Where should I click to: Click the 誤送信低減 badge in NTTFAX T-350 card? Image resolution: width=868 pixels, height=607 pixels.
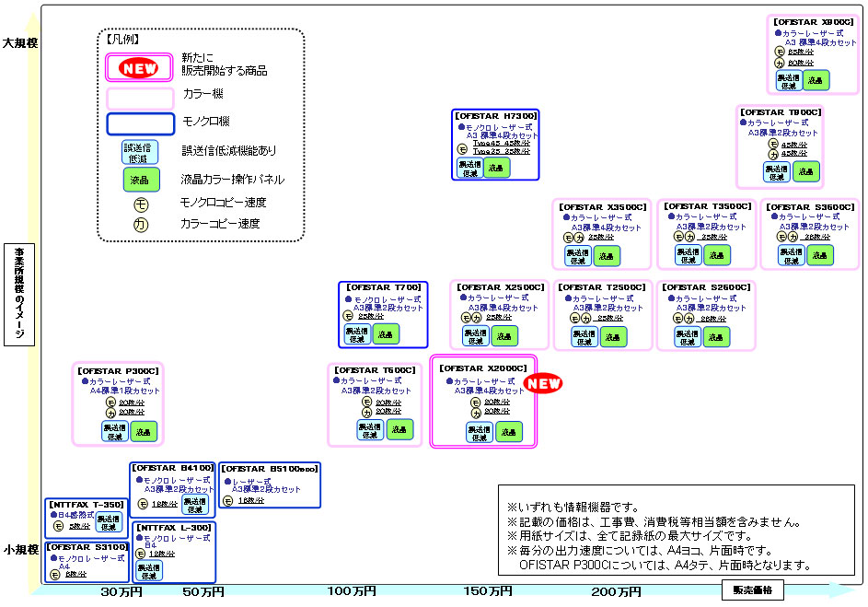(108, 522)
